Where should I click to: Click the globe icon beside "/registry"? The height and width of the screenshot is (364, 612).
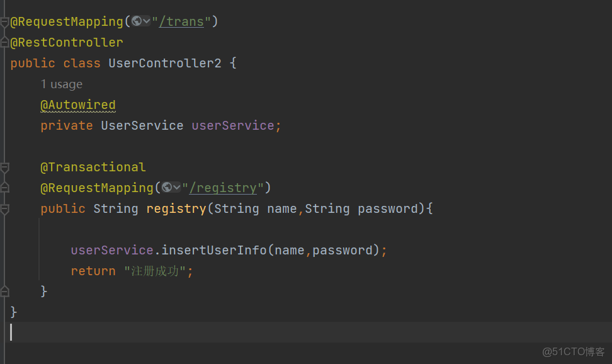[167, 188]
